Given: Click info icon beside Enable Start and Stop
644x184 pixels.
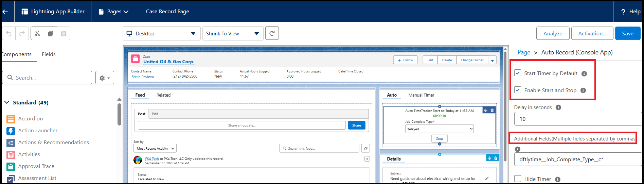Looking at the screenshot, I should click(583, 90).
